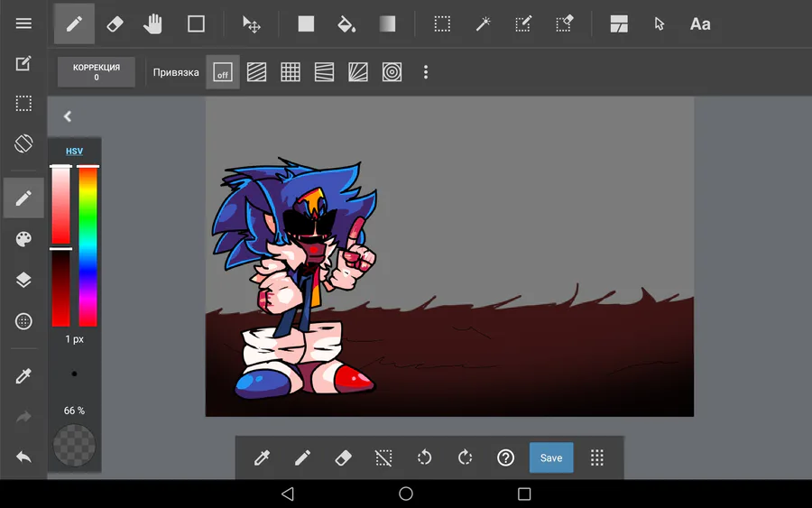This screenshot has height=508, width=812.
Task: Open the hamburger main menu
Action: 23,23
